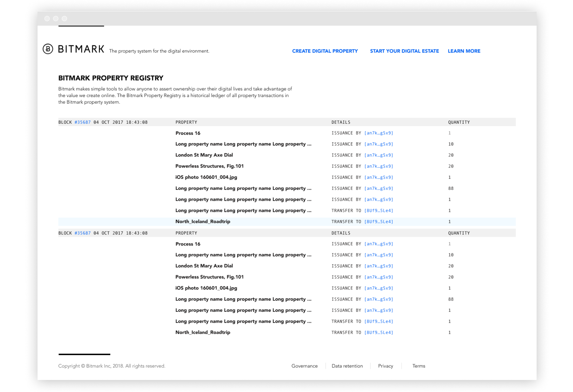Open issuer address in lower iOS photo row
573x392 pixels.
click(x=379, y=288)
